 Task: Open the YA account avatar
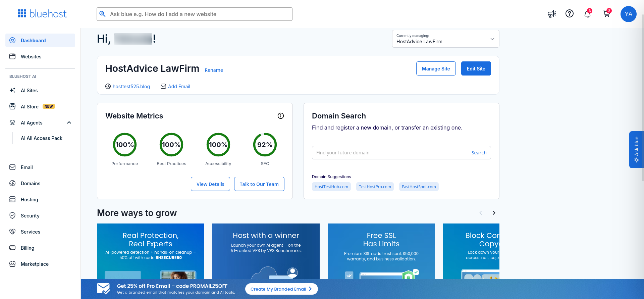click(629, 14)
